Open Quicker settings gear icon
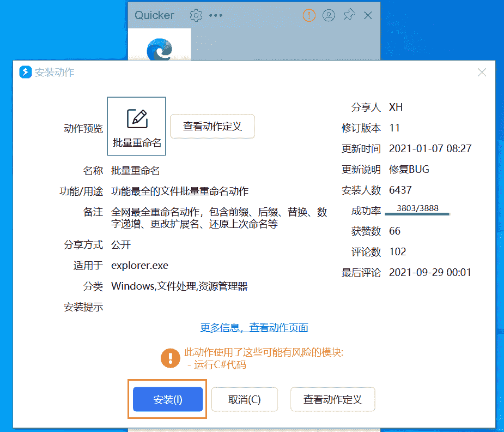This screenshot has height=432, width=504. point(196,15)
